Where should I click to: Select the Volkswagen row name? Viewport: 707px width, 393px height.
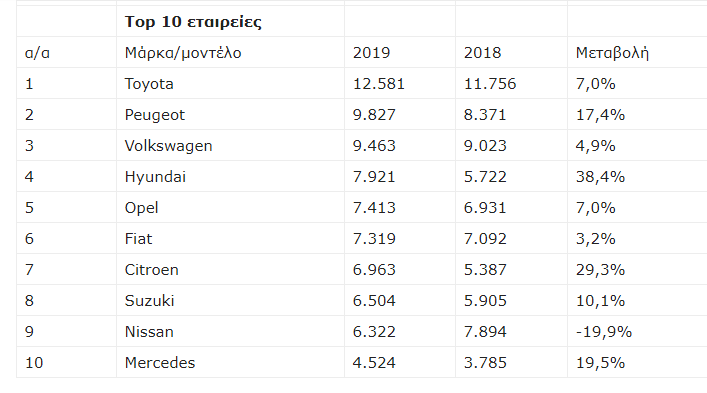pyautogui.click(x=168, y=146)
